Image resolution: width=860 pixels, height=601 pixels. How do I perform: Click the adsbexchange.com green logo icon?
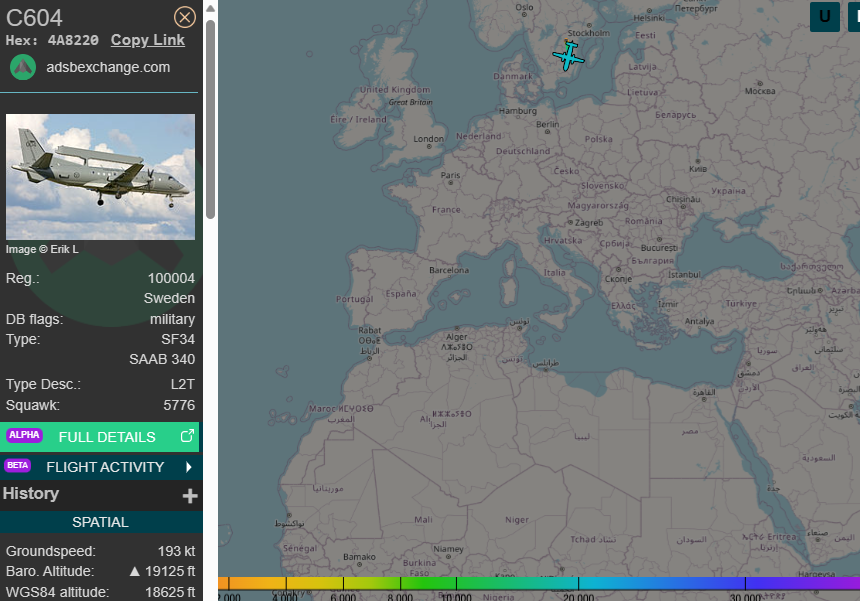tap(23, 67)
